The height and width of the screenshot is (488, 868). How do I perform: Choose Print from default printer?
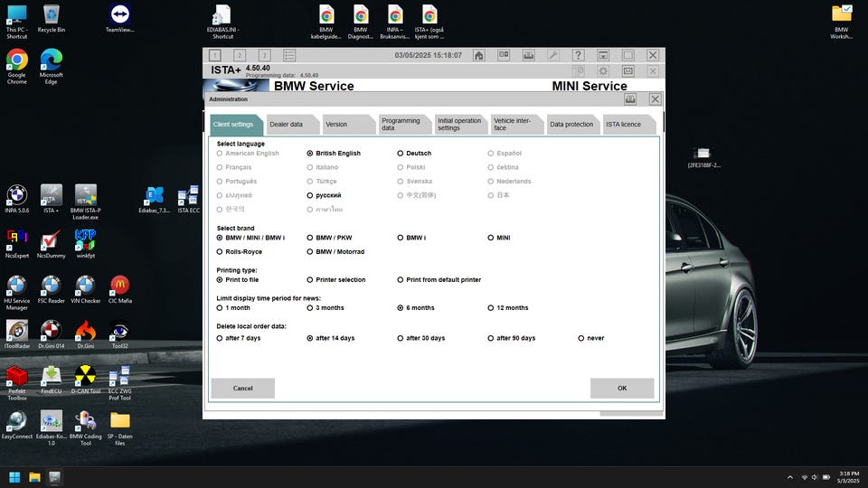[x=401, y=280]
